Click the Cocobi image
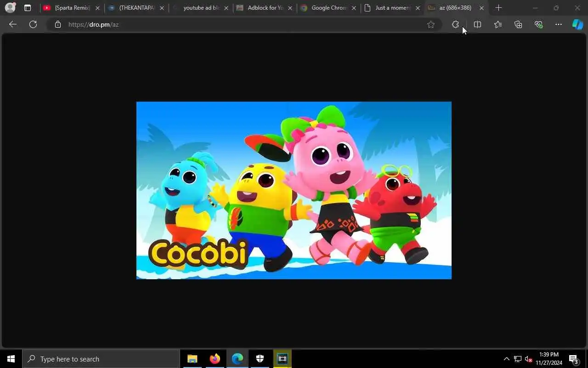Screen dimensions: 588x368 click(294, 190)
